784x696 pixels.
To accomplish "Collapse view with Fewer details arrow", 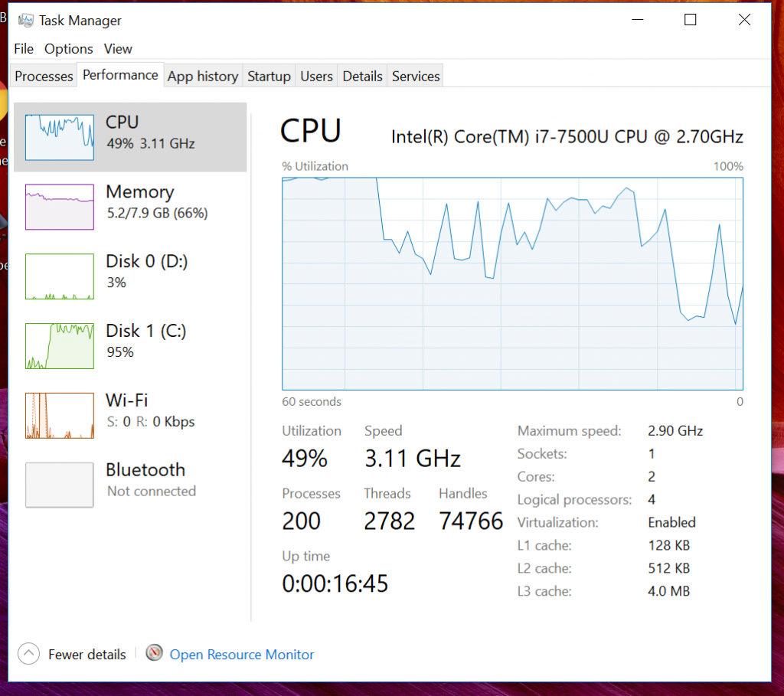I will (28, 653).
